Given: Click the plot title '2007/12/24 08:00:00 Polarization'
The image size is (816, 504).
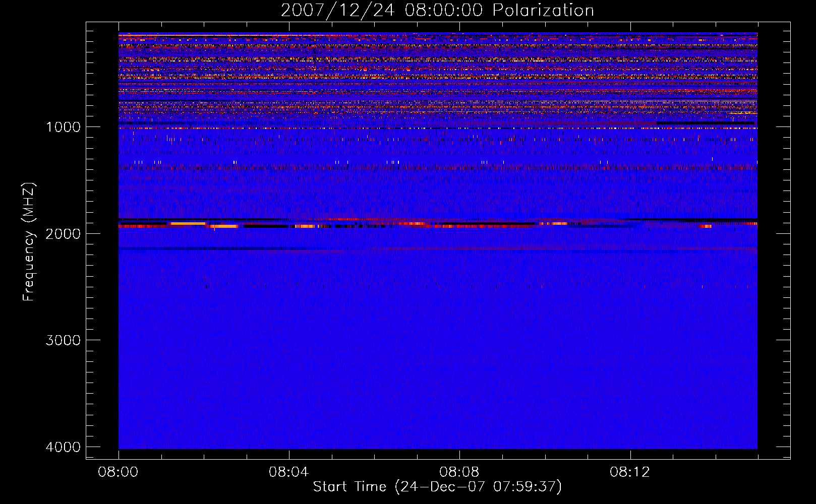Looking at the screenshot, I should (x=437, y=11).
